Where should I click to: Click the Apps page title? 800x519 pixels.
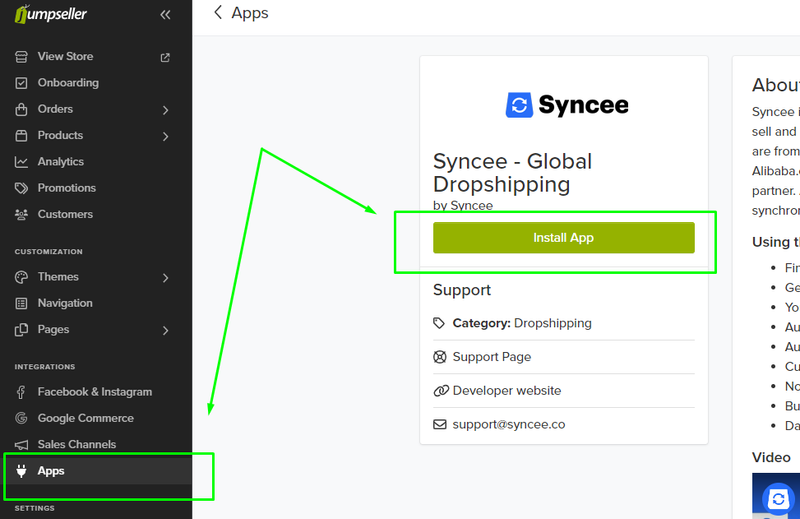coord(249,13)
